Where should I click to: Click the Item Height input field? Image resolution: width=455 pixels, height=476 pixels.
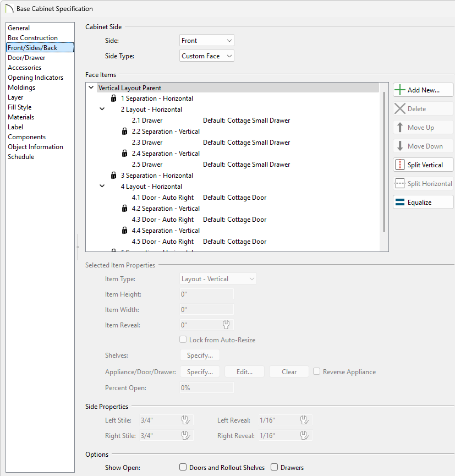[x=207, y=294]
